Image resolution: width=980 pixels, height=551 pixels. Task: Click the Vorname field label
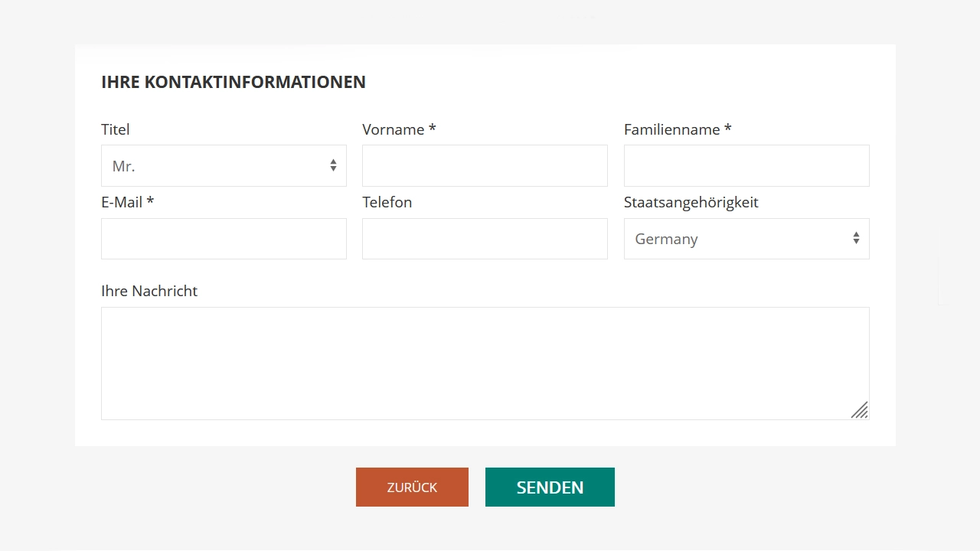399,129
